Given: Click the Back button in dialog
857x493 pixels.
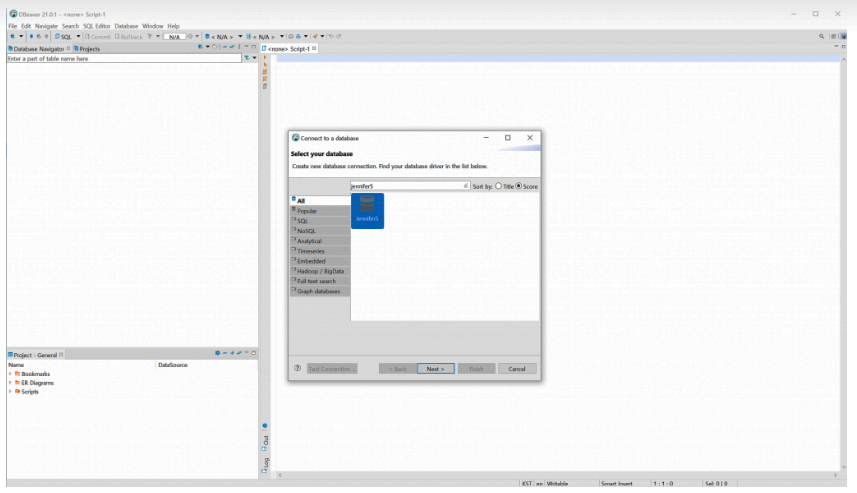Looking at the screenshot, I should [x=397, y=369].
